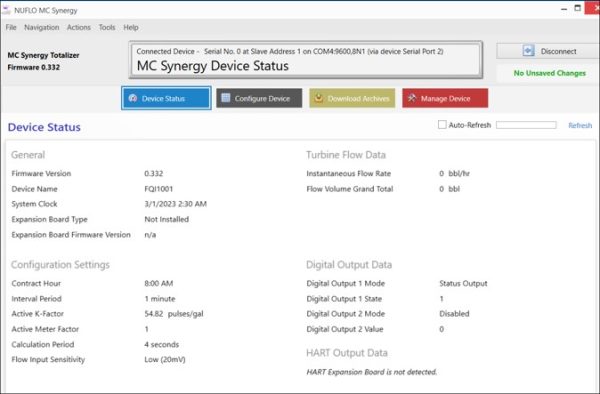The image size is (600, 394).
Task: Click the Firmware 0.332 header label
Action: click(x=34, y=67)
